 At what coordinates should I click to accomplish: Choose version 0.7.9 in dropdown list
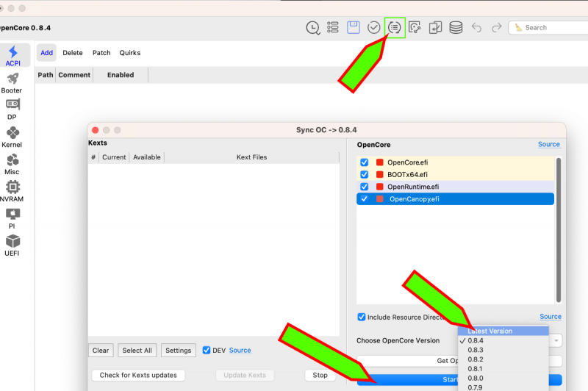(x=503, y=387)
